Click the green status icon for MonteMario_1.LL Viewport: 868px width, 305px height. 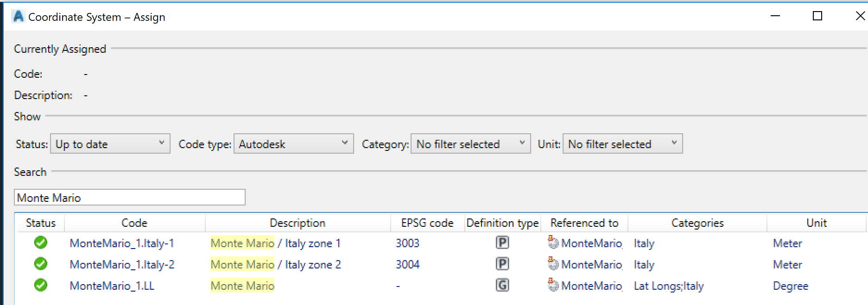[x=41, y=285]
